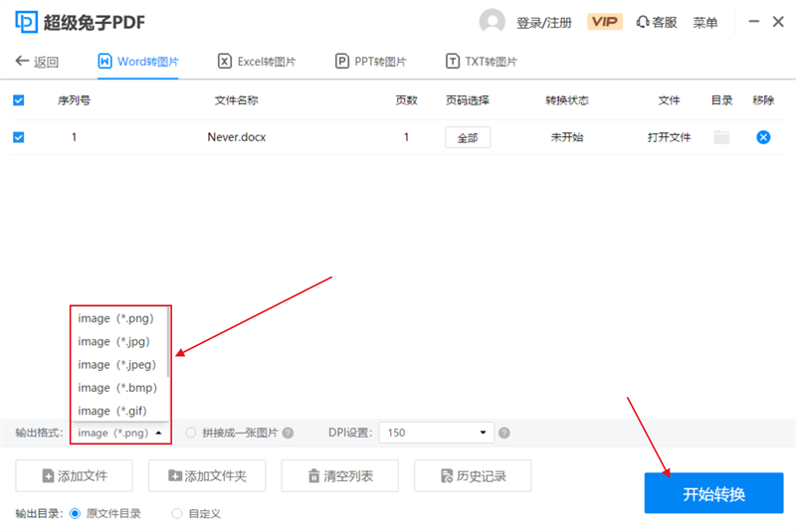
Task: Select the 原文件目录 output radio button
Action: coord(76,514)
